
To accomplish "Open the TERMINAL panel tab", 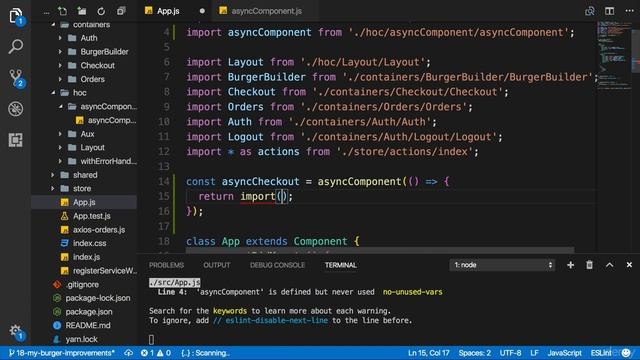I will tap(340, 265).
